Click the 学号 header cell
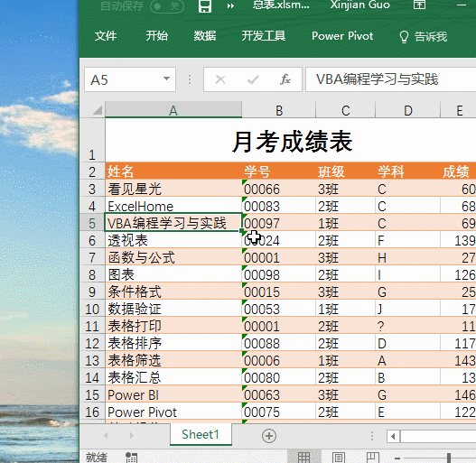This screenshot has height=463, width=476. click(x=279, y=171)
